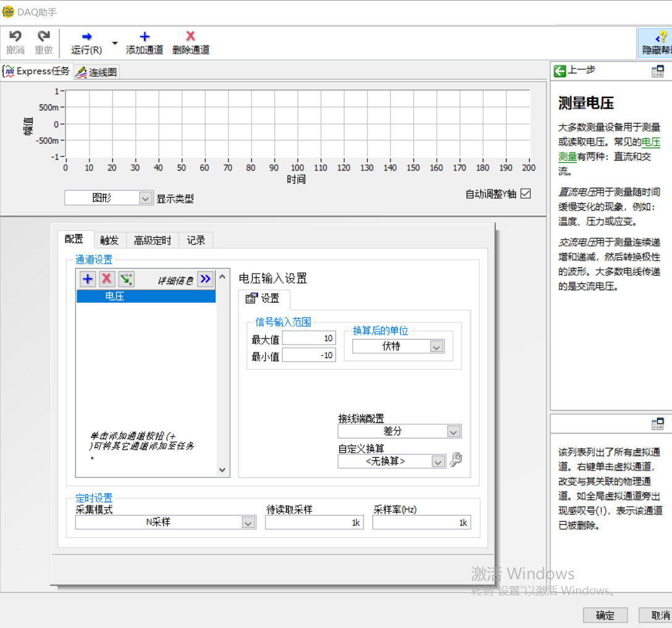672x628 pixels.
Task: Click the 添加通道 plus icon in toolbar
Action: [144, 36]
